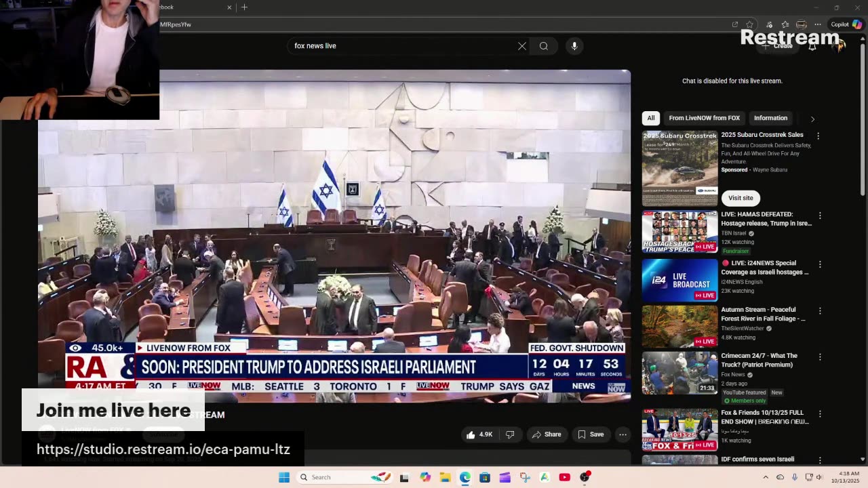Visit site for Subaru Crosstrek ad
This screenshot has height=488, width=868.
[x=741, y=198]
